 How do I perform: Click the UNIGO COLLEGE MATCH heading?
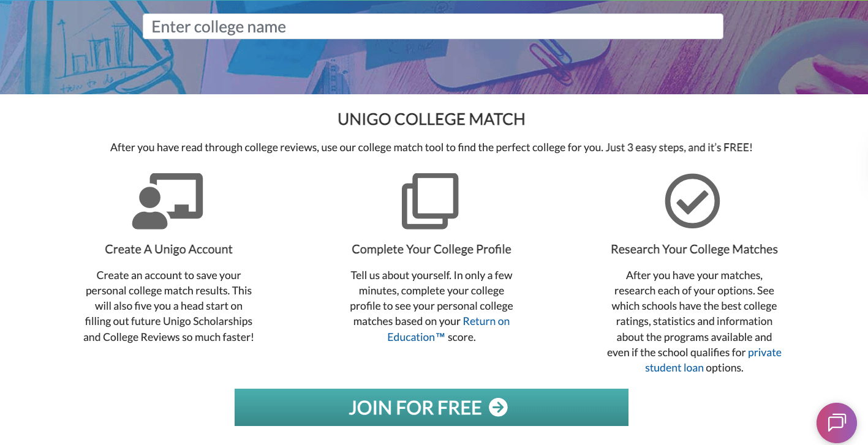coord(431,119)
